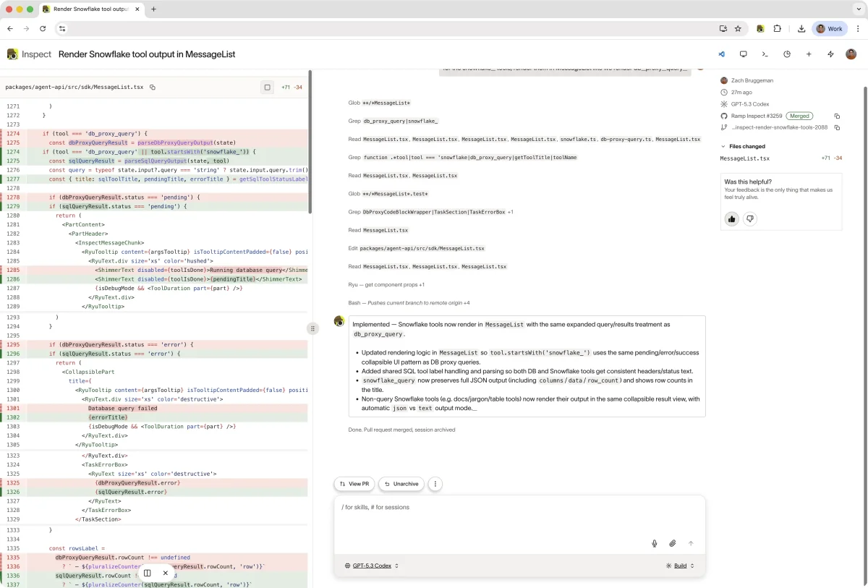Open the Chrome three-dot menu
This screenshot has height=588, width=868.
[857, 29]
